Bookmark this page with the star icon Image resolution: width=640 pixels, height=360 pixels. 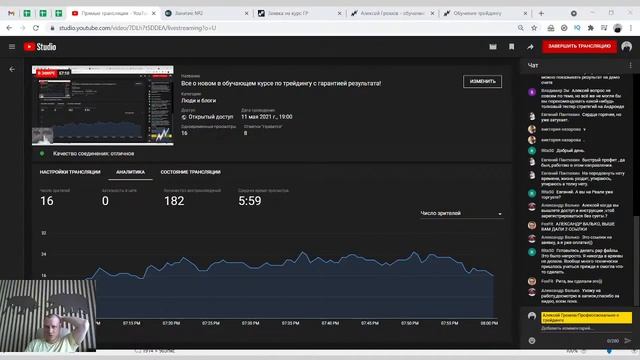[x=534, y=28]
